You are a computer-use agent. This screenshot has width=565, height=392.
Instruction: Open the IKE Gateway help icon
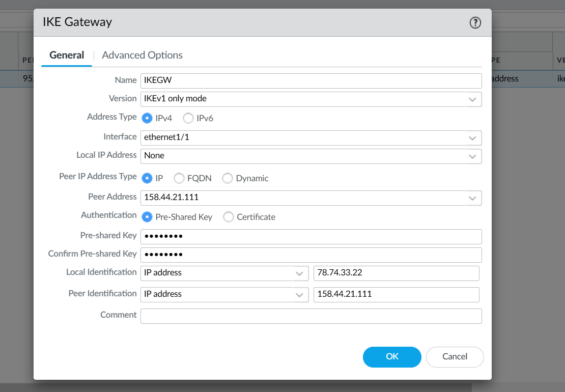click(x=475, y=22)
